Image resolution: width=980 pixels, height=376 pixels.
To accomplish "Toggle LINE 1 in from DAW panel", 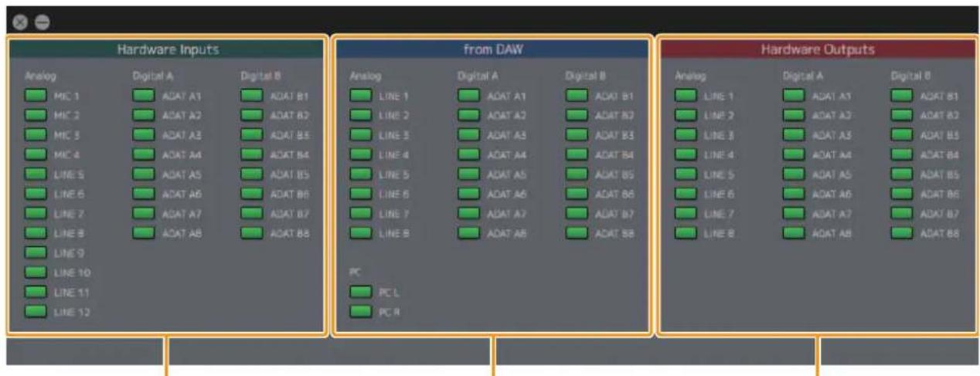I will pos(361,97).
